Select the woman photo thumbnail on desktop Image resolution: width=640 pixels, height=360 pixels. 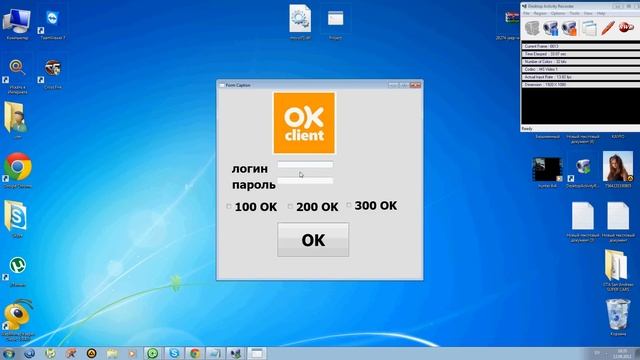click(618, 169)
